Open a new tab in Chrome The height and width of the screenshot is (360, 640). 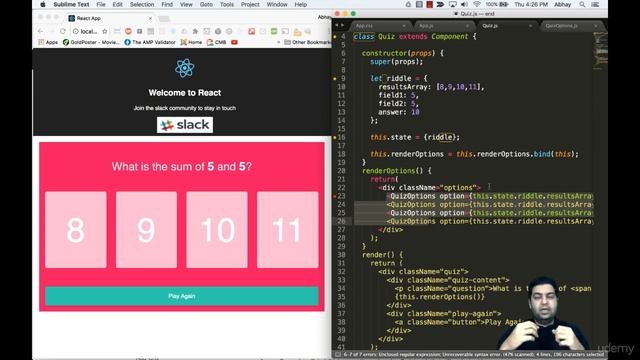click(164, 19)
